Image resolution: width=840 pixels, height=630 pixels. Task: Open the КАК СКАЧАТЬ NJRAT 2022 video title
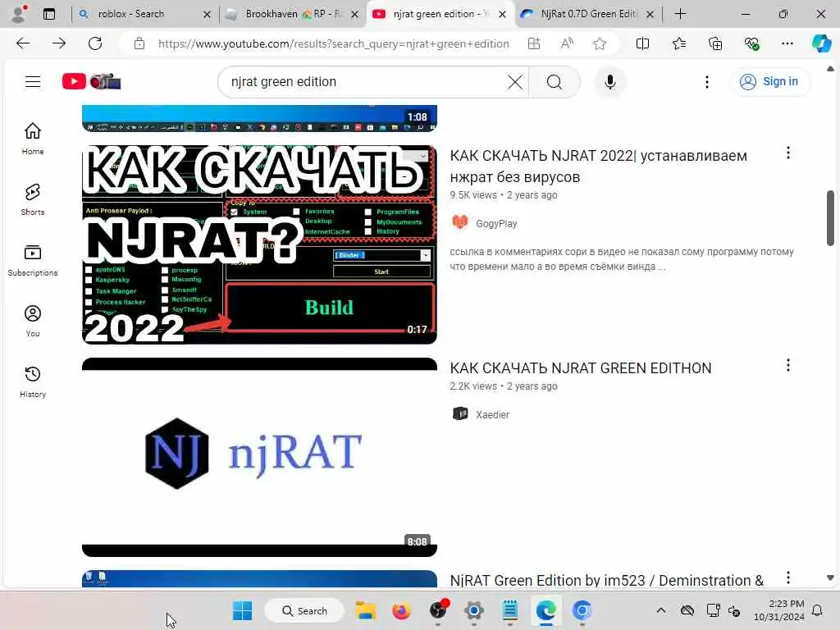[x=598, y=166]
